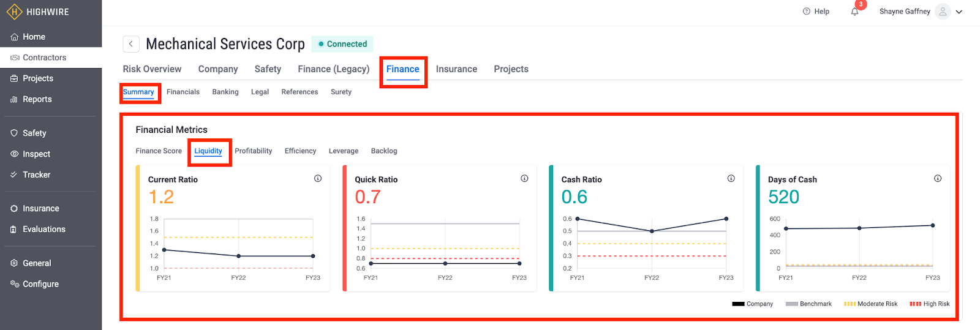Screen dimensions: 980x330
Task: Show Quick Ratio info tooltip icon
Action: tap(524, 179)
